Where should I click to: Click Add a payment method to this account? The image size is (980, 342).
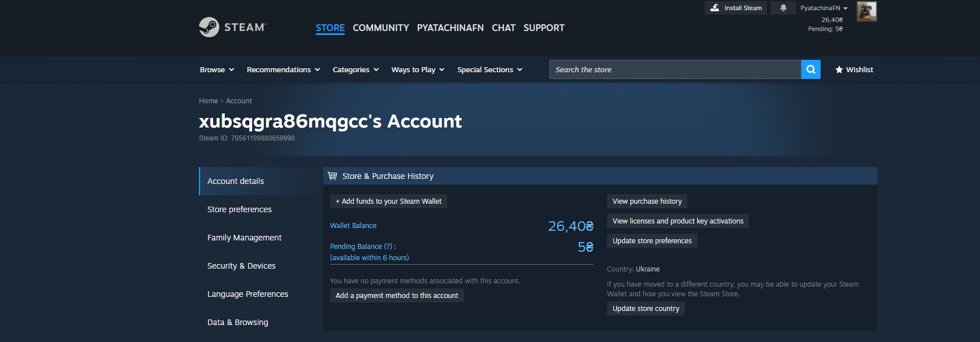pos(397,296)
